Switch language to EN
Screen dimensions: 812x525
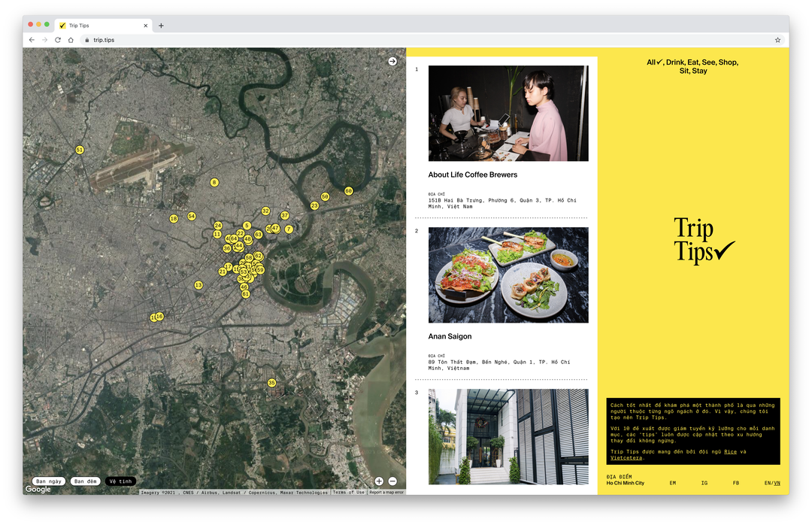pos(768,483)
